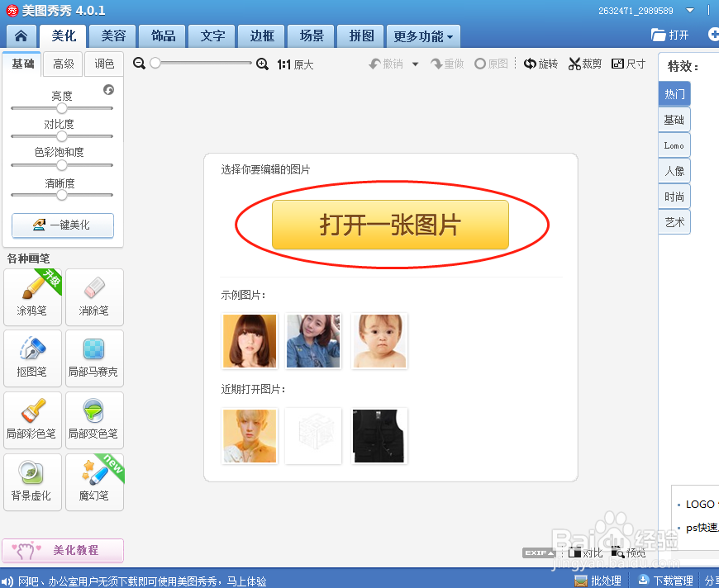Select the 涂鸦笔 graffiti pen tool

coord(32,297)
